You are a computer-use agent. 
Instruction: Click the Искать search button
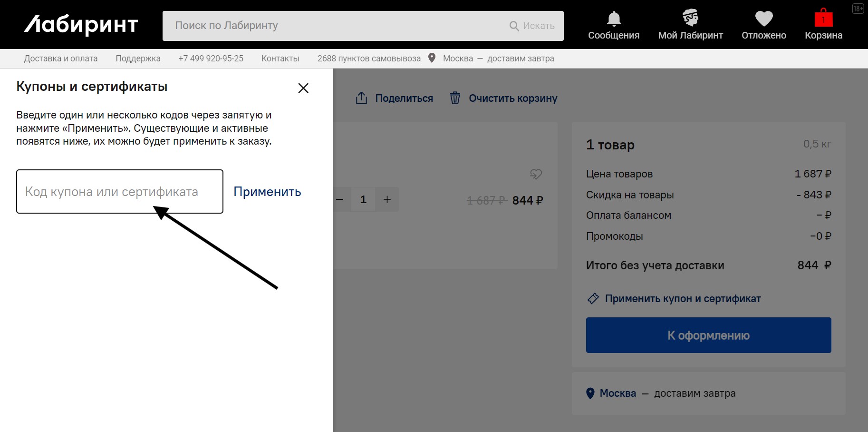click(532, 26)
